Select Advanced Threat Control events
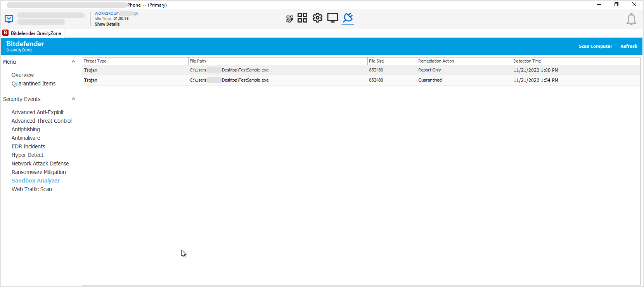This screenshot has height=287, width=644. click(x=42, y=121)
